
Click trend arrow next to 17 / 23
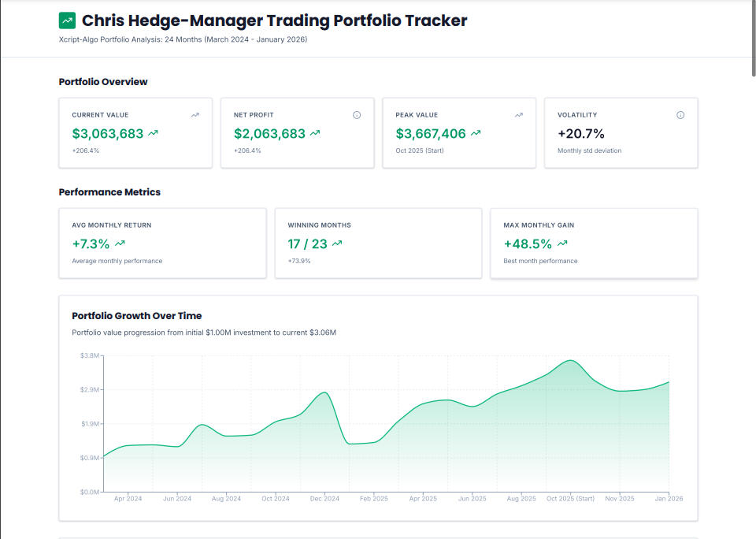point(337,244)
